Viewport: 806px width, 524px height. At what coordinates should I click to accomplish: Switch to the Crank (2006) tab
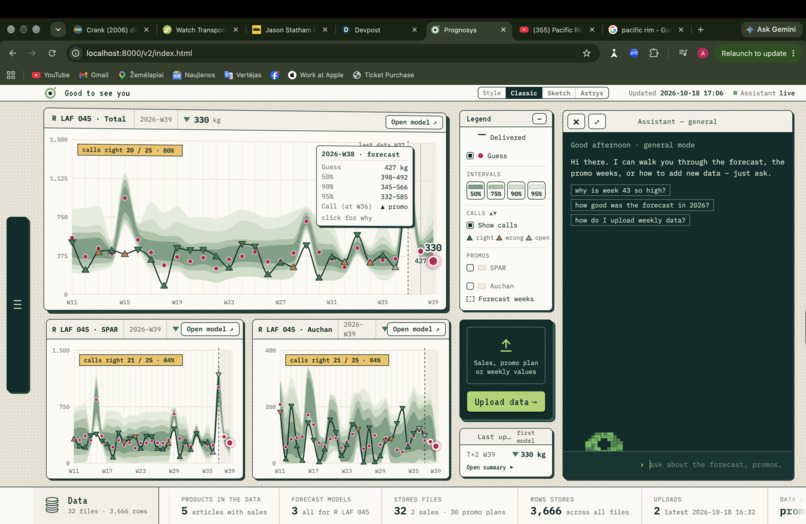tap(112, 30)
